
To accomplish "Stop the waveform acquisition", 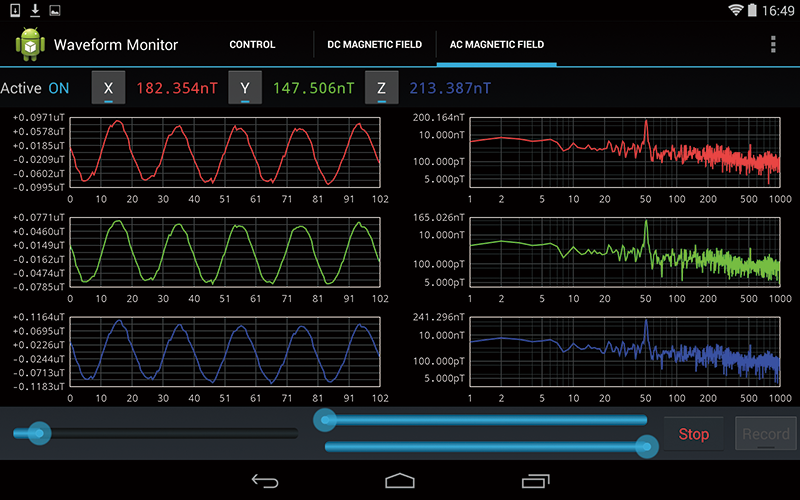I will tap(694, 434).
